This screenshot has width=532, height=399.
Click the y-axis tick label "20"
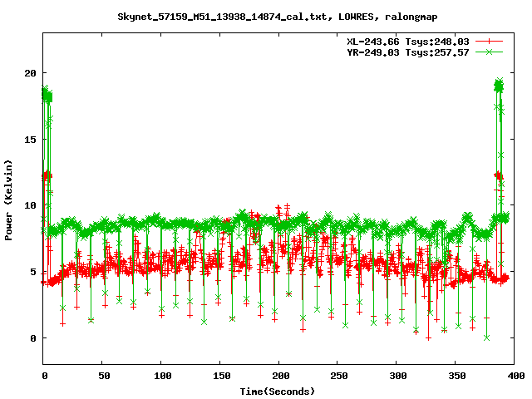coord(30,73)
